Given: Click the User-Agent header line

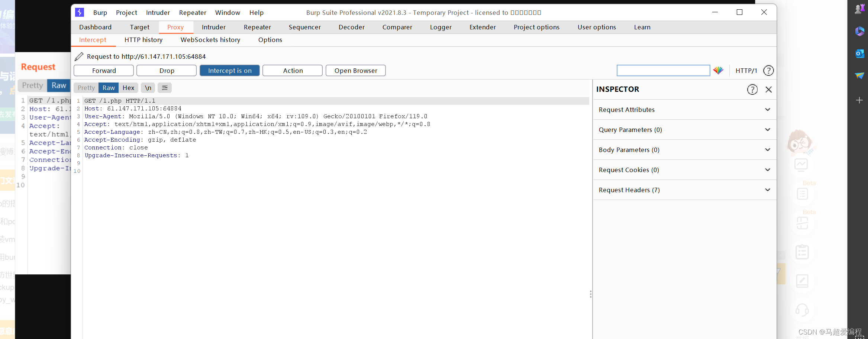Looking at the screenshot, I should coord(256,116).
